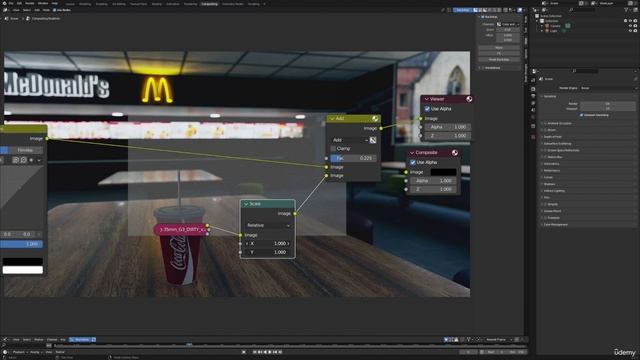Open the Render menu

30,3
